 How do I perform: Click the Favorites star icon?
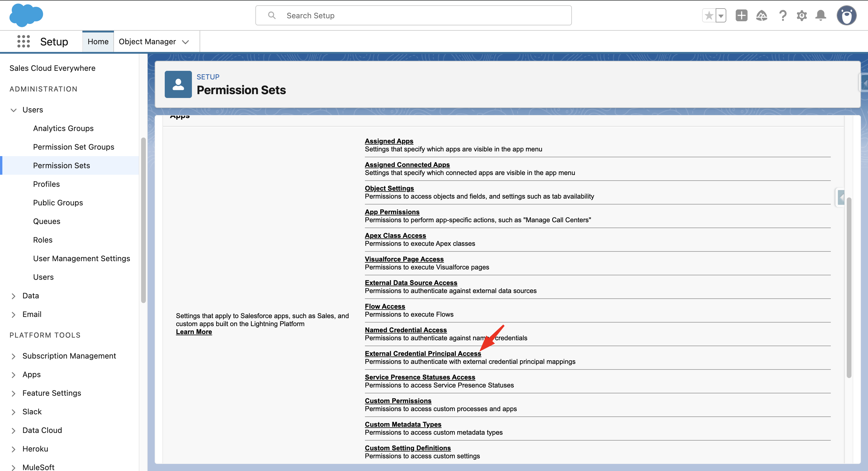pyautogui.click(x=709, y=16)
